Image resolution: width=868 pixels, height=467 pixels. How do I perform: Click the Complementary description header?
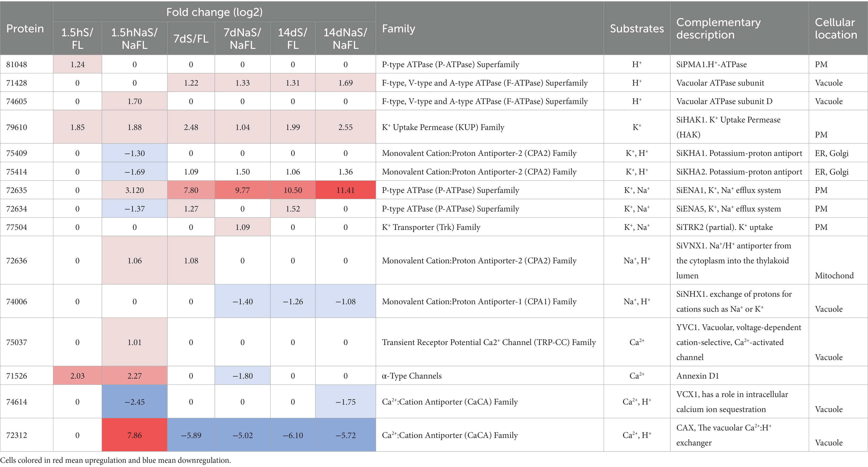[739, 28]
